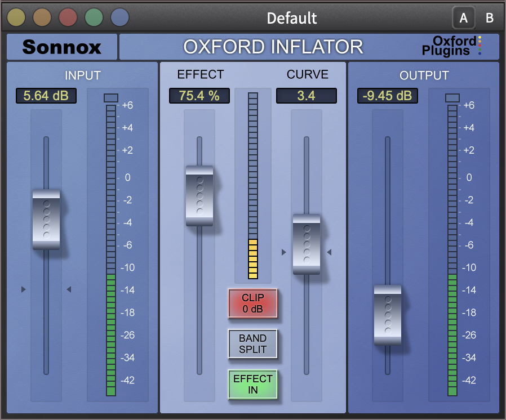Viewport: 506px width, 420px height.
Task: Toggle the BAND SPLIT mode
Action: (x=252, y=344)
